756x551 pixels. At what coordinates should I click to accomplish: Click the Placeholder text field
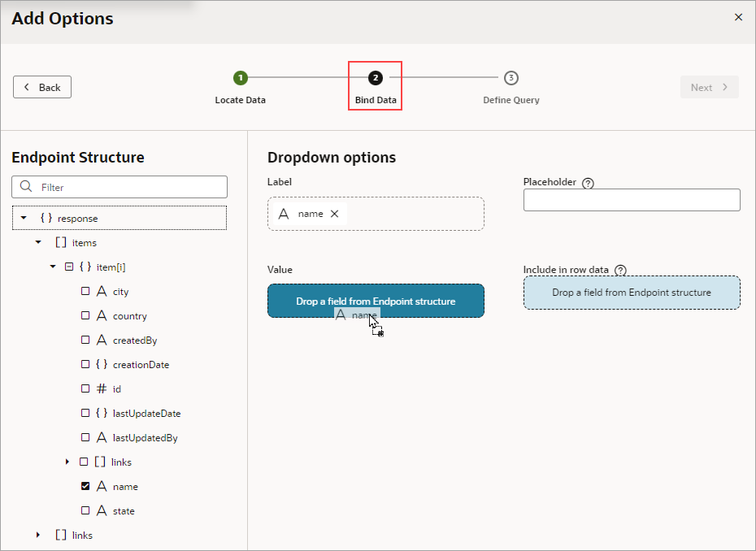coord(632,200)
